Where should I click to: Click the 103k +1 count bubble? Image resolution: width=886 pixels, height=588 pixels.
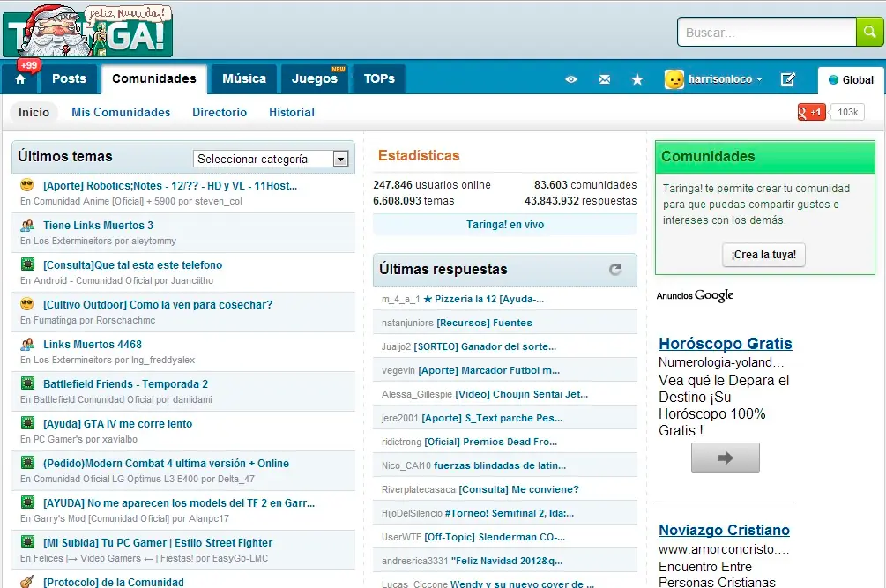(x=847, y=113)
